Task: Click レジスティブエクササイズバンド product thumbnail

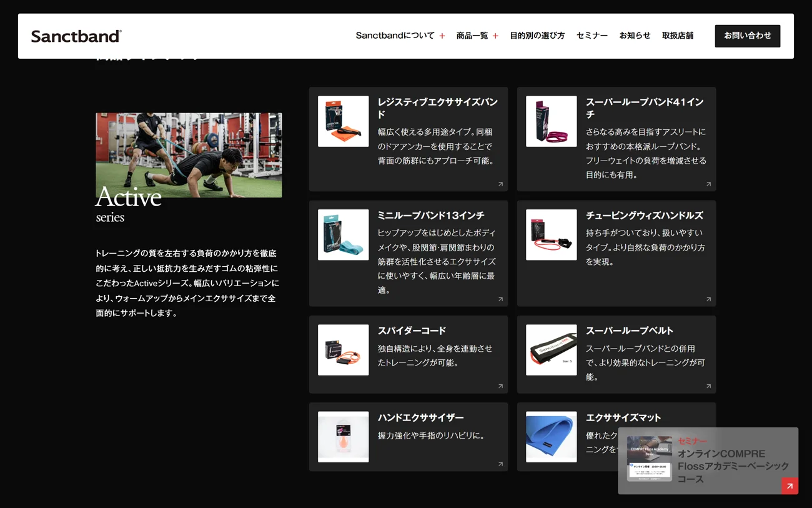Action: pyautogui.click(x=343, y=121)
